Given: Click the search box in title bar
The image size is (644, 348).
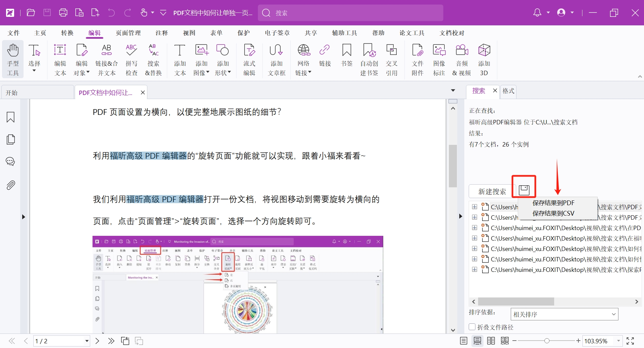Looking at the screenshot, I should pyautogui.click(x=351, y=13).
